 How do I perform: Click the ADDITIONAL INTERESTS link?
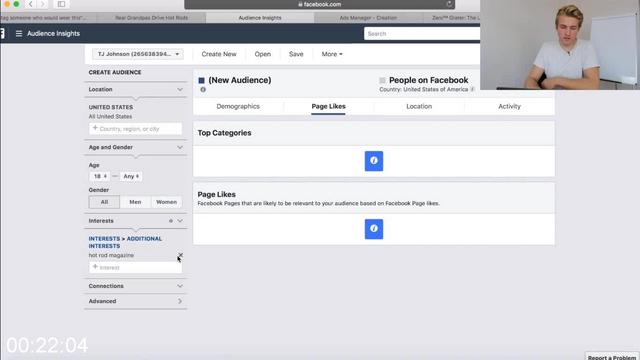[125, 242]
